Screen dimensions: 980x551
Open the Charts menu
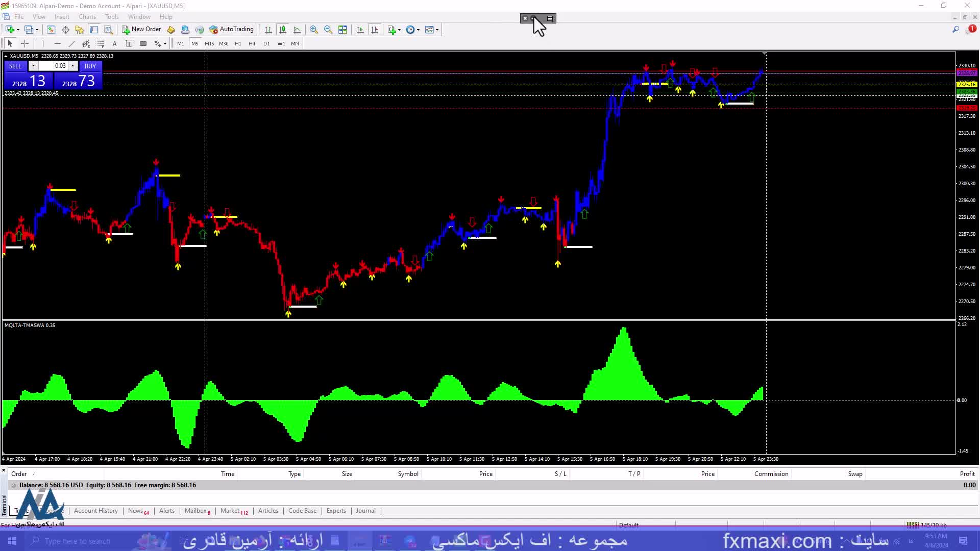click(87, 17)
